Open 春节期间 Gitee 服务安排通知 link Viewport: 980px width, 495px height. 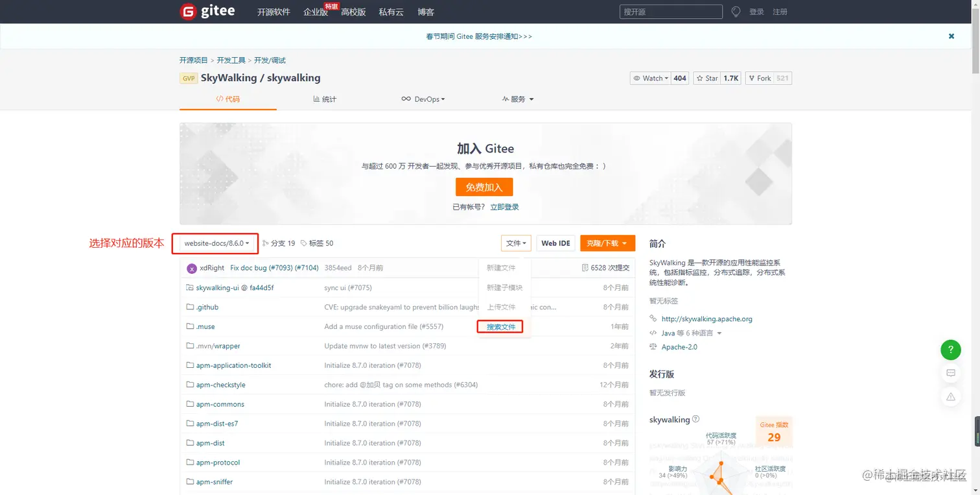pyautogui.click(x=479, y=36)
